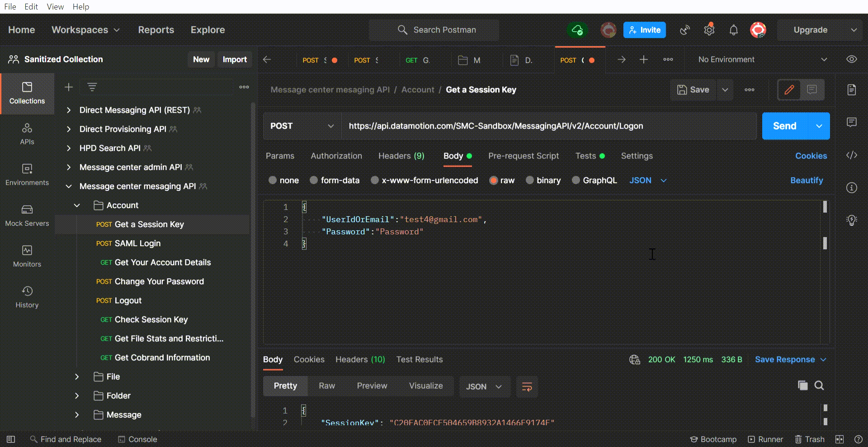Image resolution: width=868 pixels, height=447 pixels.
Task: Open the code snippet panel on the right
Action: pyautogui.click(x=852, y=155)
